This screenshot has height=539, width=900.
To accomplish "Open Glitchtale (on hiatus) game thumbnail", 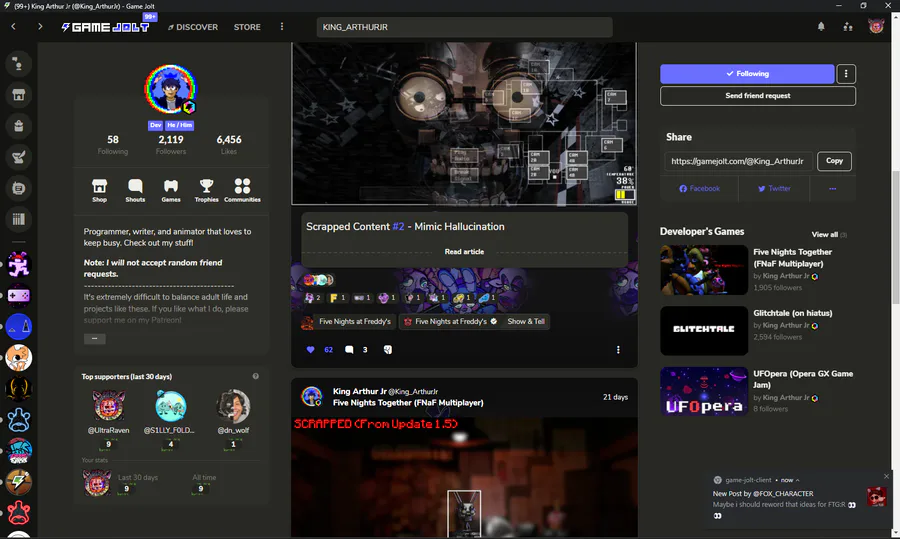I will click(704, 331).
